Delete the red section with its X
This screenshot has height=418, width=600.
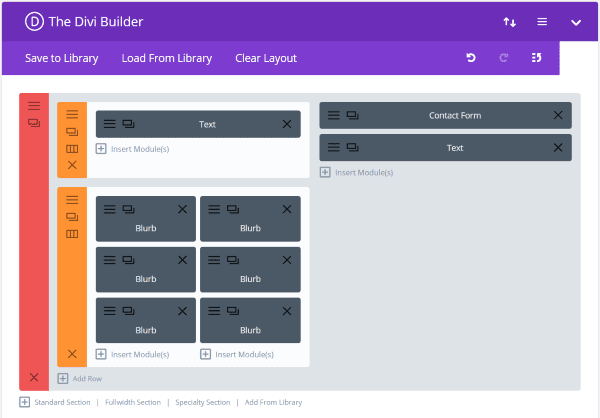click(34, 377)
